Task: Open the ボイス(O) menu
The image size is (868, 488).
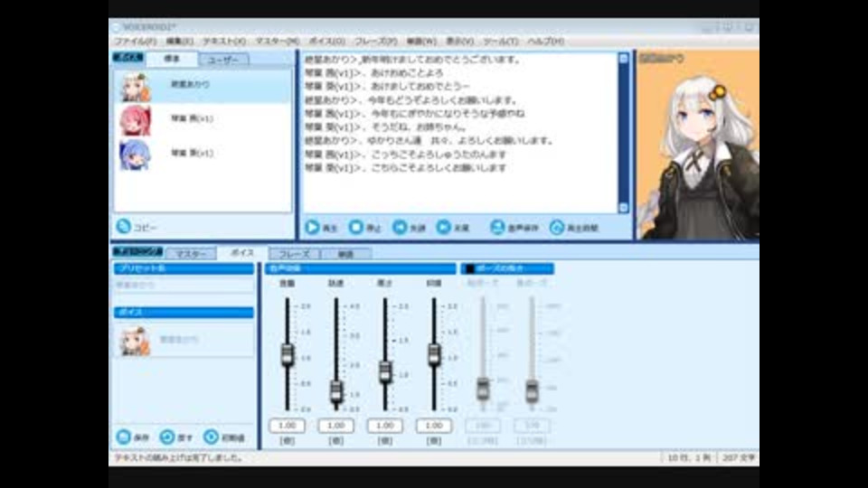Action: [326, 42]
